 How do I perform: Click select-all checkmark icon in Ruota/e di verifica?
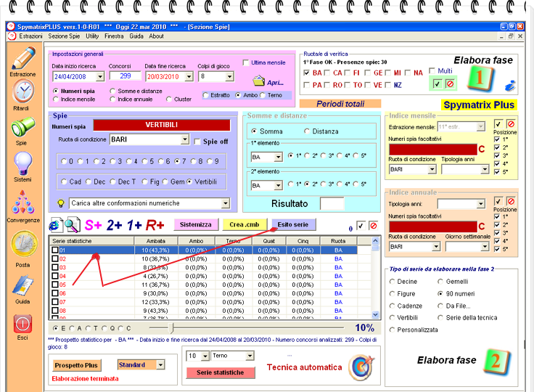click(x=438, y=84)
